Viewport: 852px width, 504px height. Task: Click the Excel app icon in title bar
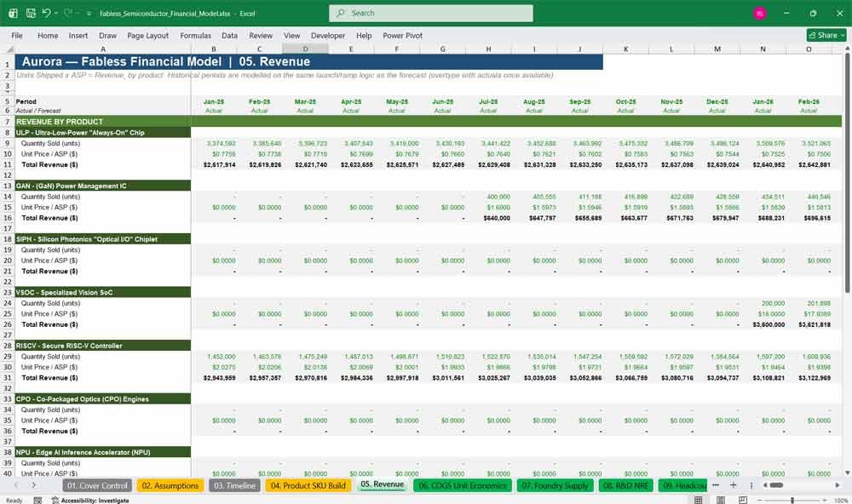coord(13,13)
